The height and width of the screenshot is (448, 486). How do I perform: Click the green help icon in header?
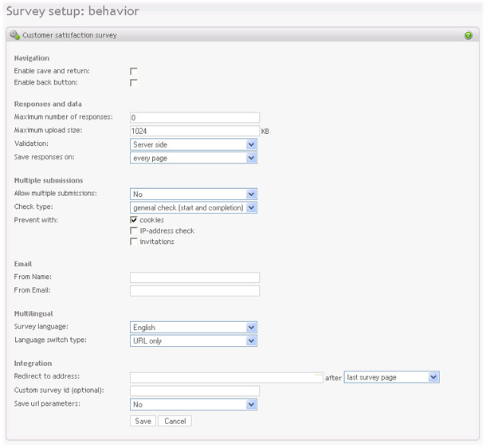(468, 35)
